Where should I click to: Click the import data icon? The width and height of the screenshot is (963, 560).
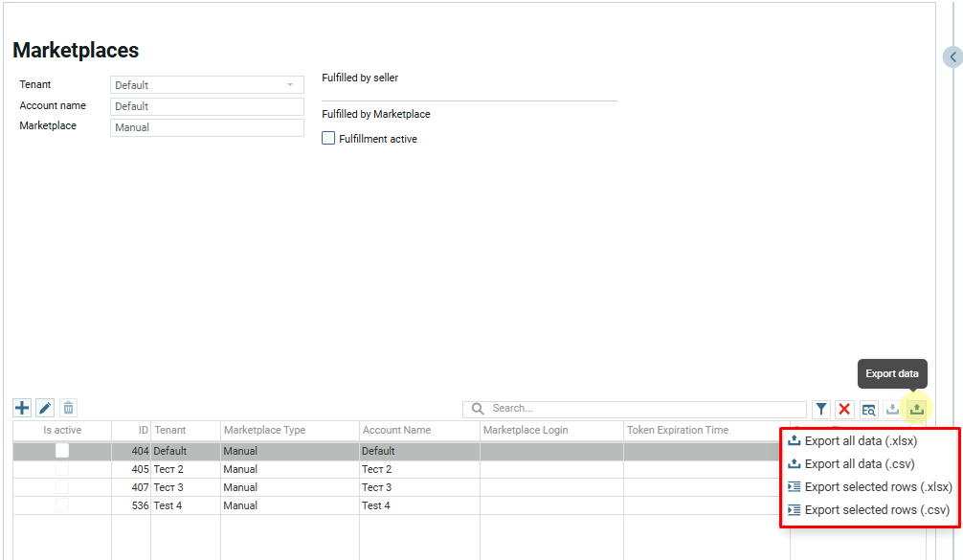click(x=892, y=410)
